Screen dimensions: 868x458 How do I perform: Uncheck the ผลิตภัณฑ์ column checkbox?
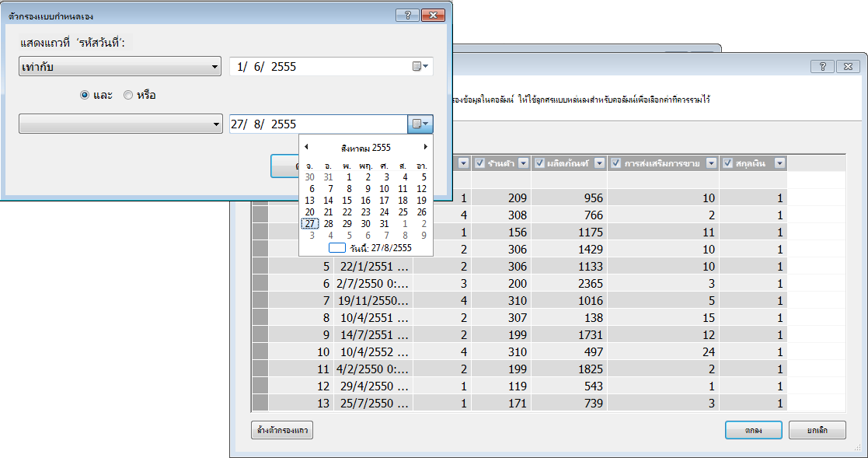point(540,163)
